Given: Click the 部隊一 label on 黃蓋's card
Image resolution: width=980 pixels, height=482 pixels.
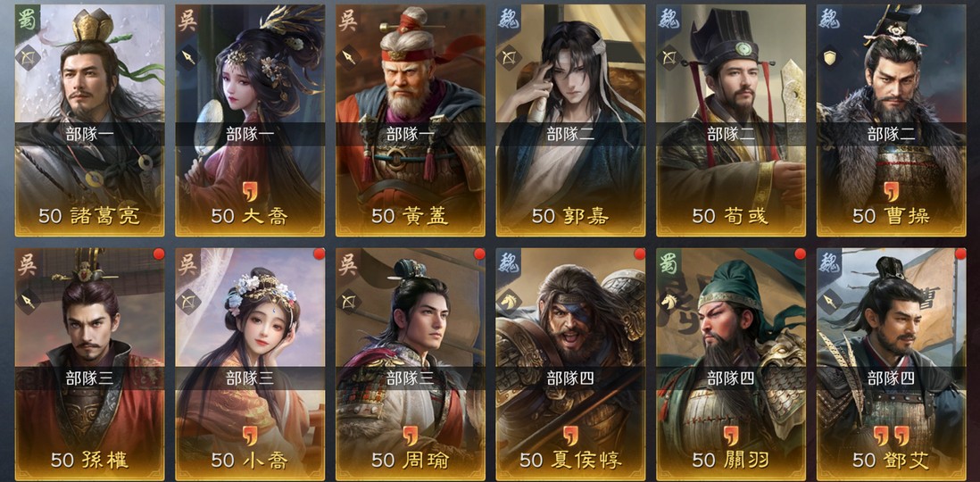Looking at the screenshot, I should (x=410, y=135).
